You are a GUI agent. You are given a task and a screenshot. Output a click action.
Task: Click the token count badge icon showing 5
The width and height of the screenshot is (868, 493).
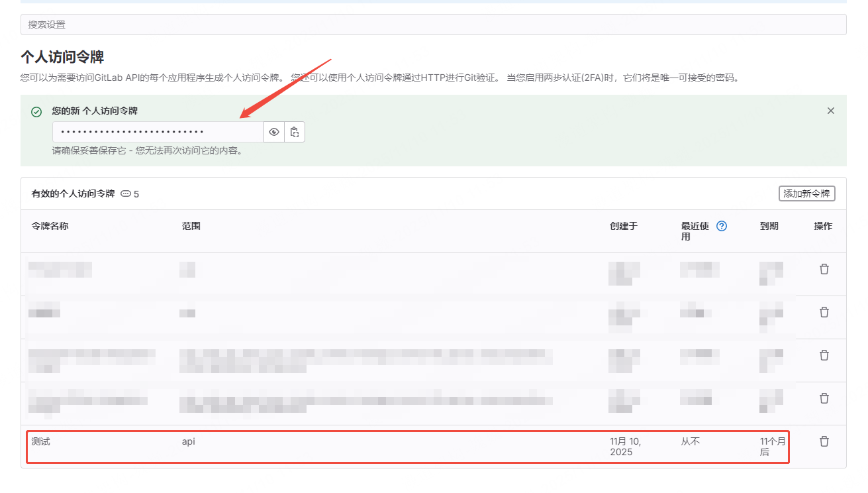126,194
